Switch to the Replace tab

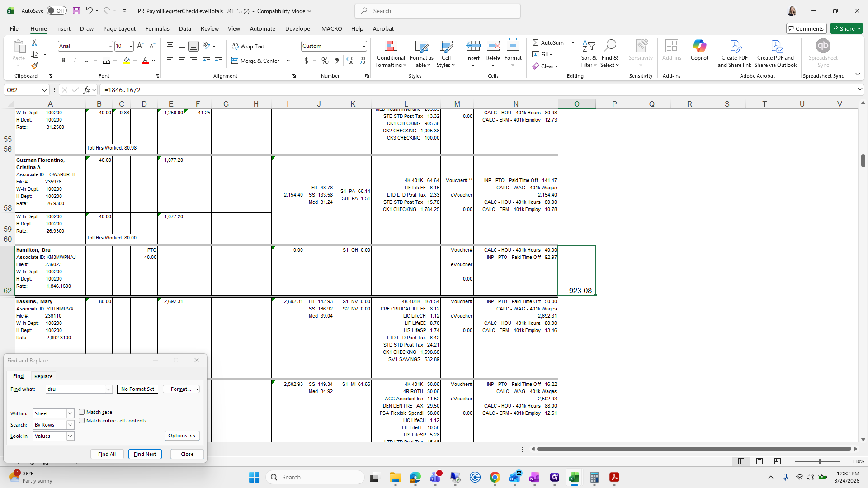tap(43, 376)
